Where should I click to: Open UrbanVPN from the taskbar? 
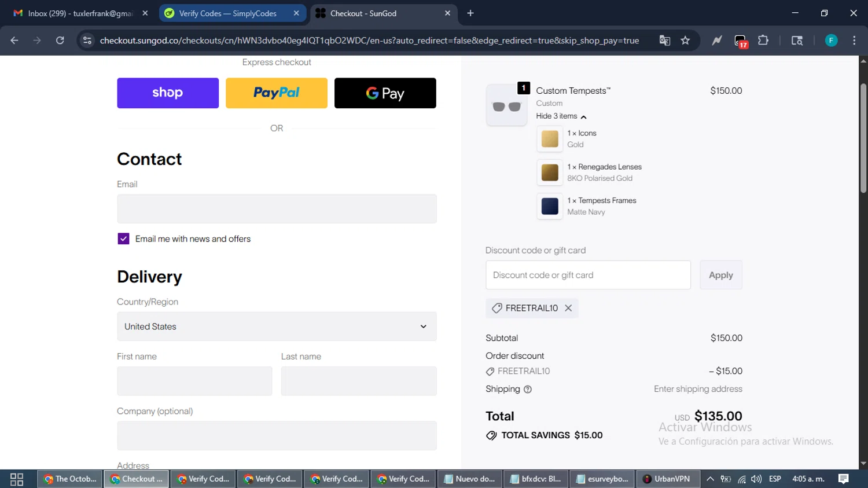pyautogui.click(x=668, y=479)
